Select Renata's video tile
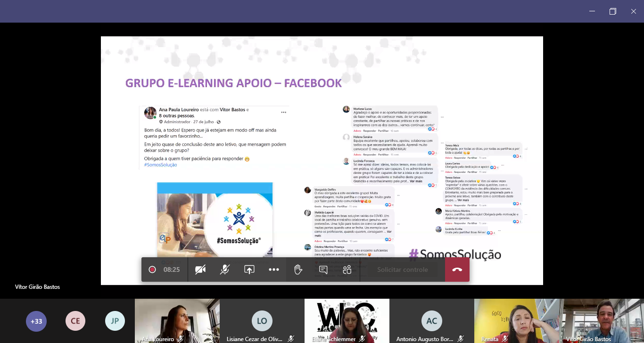 pos(516,321)
